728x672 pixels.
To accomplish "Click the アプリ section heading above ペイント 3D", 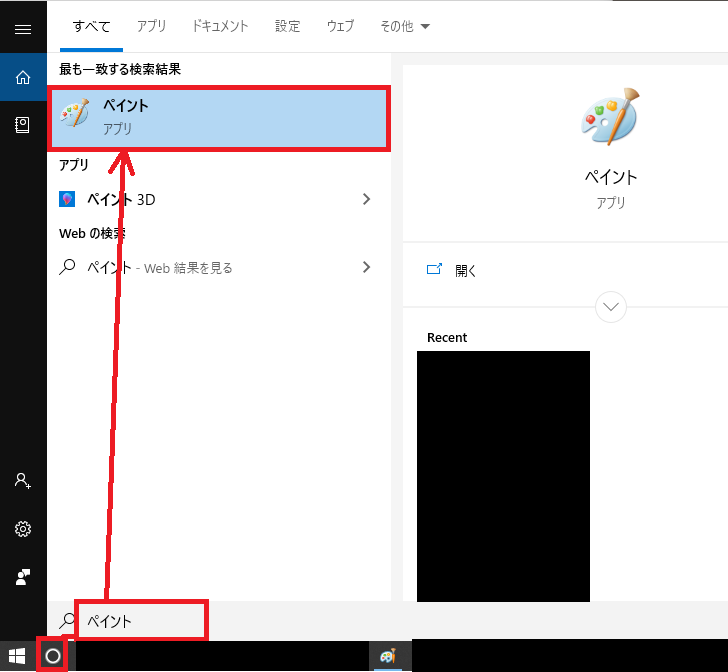I will [73, 165].
